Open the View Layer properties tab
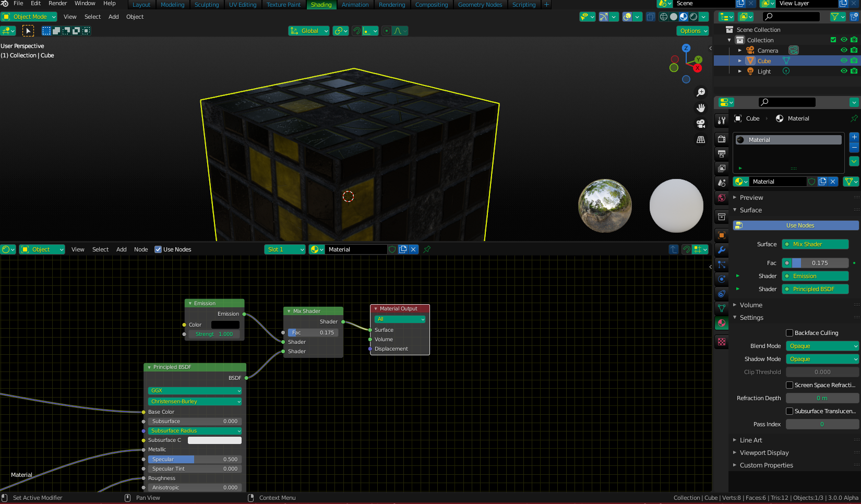861x504 pixels. (722, 169)
